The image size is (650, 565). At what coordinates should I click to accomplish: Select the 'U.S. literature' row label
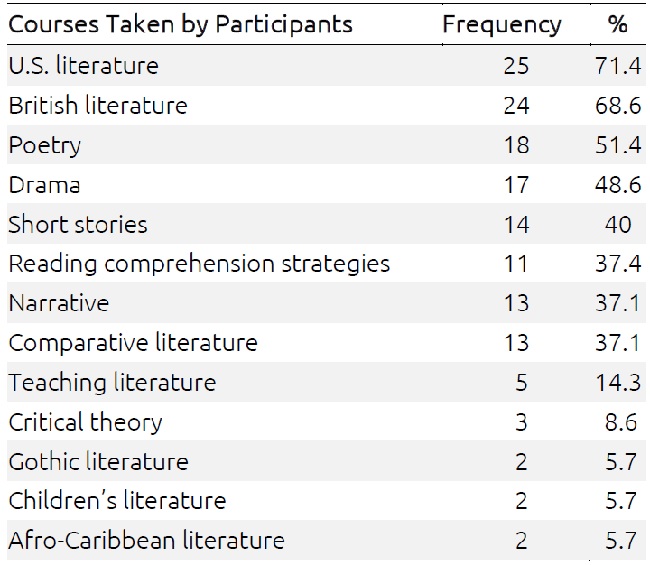[84, 66]
